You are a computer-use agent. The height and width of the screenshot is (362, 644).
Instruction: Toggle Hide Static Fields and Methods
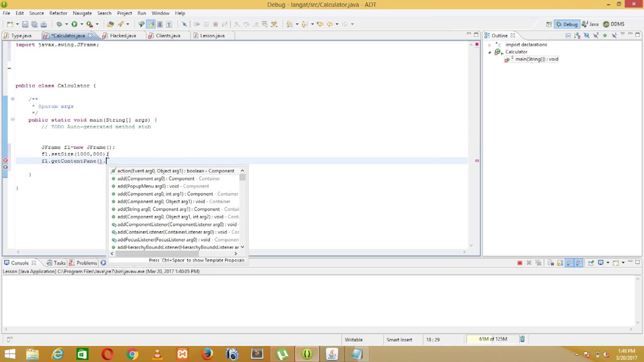pos(596,36)
